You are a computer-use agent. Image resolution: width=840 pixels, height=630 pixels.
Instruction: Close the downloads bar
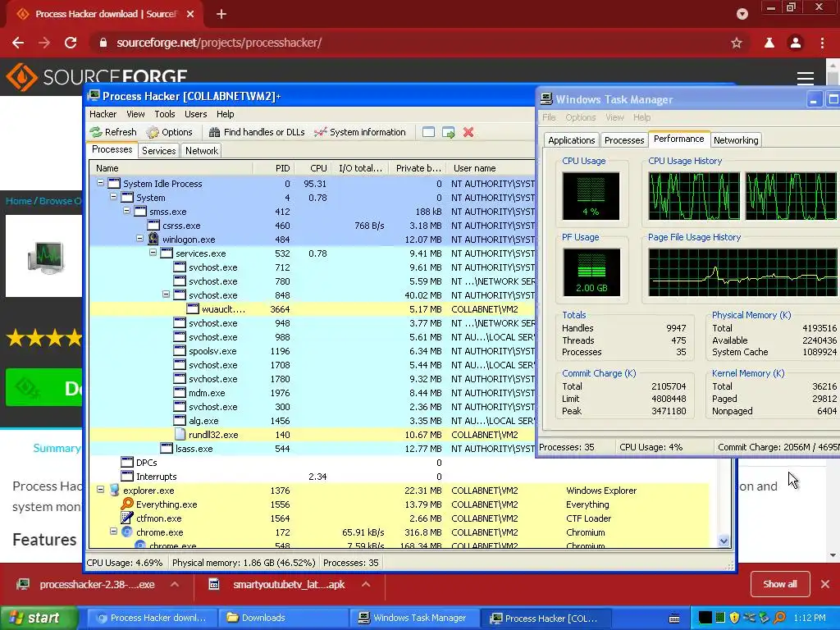point(825,584)
